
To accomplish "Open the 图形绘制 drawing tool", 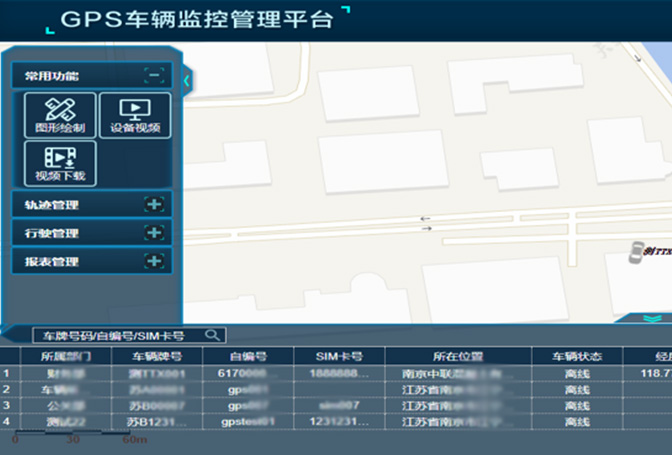I will pos(60,115).
